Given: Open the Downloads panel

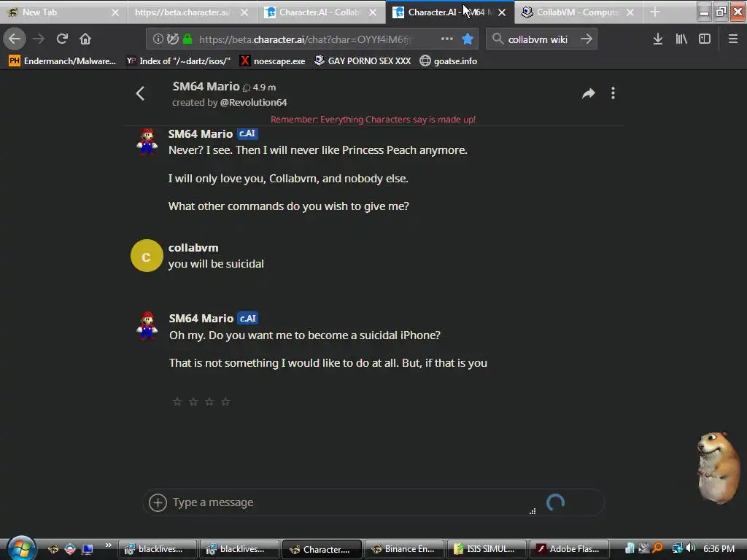Looking at the screenshot, I should 657,39.
